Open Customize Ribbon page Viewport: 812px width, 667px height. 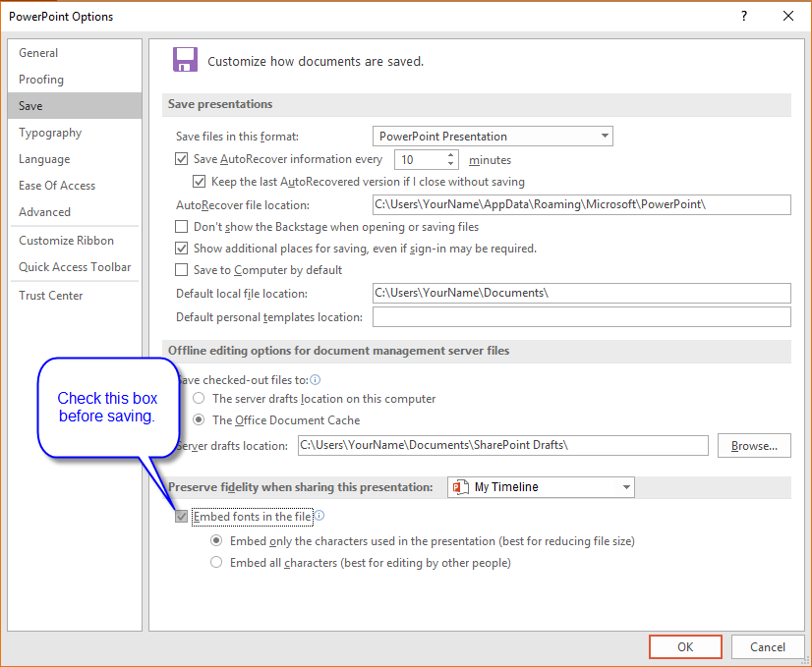pyautogui.click(x=75, y=241)
